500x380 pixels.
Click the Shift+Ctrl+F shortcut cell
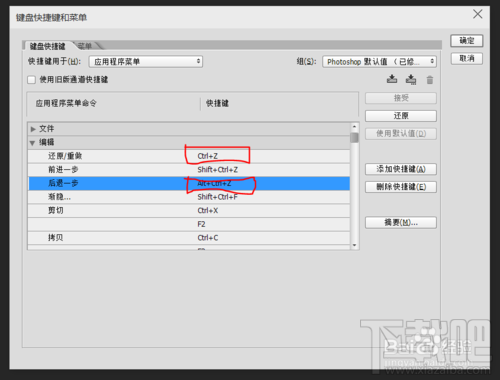pos(218,197)
